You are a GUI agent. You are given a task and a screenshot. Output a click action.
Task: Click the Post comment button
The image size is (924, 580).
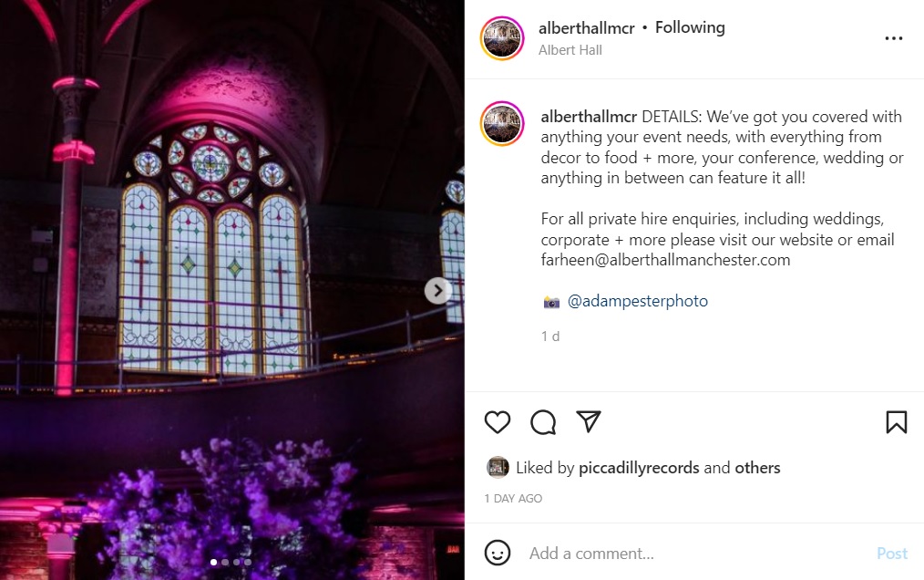coord(892,553)
